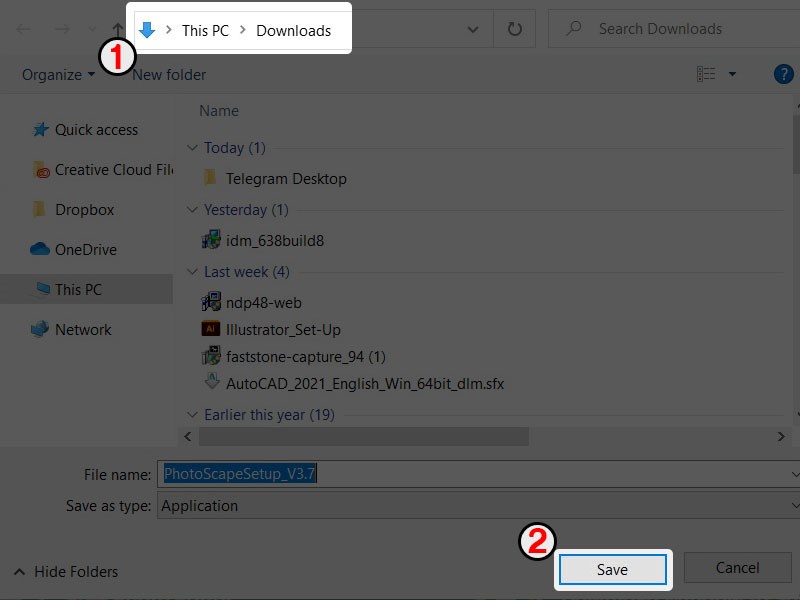
Task: Open the Organize dropdown menu
Action: click(58, 75)
